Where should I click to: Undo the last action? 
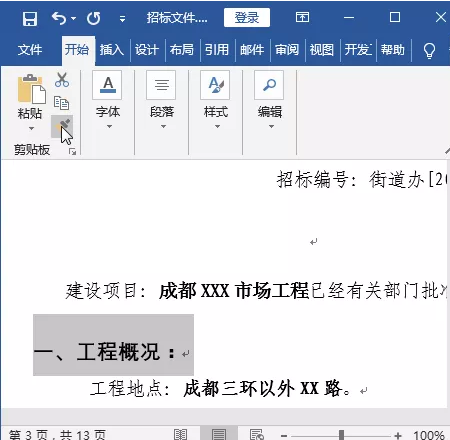click(x=59, y=18)
